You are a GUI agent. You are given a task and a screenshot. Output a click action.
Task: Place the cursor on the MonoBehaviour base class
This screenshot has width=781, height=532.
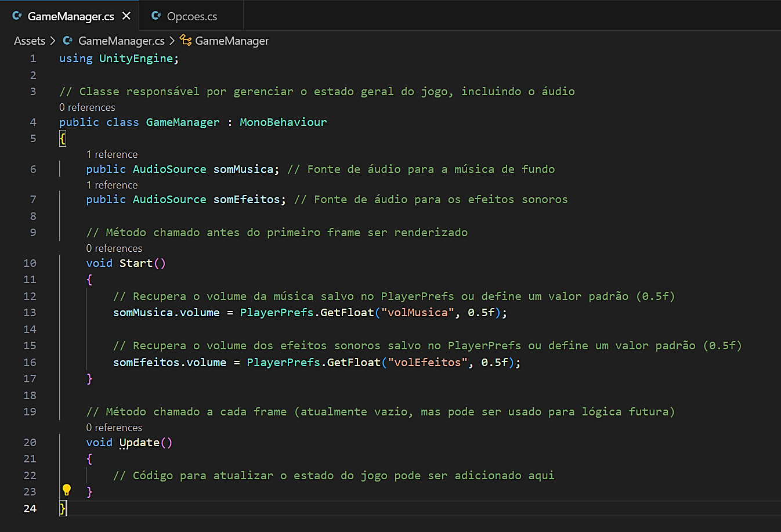pyautogui.click(x=283, y=122)
